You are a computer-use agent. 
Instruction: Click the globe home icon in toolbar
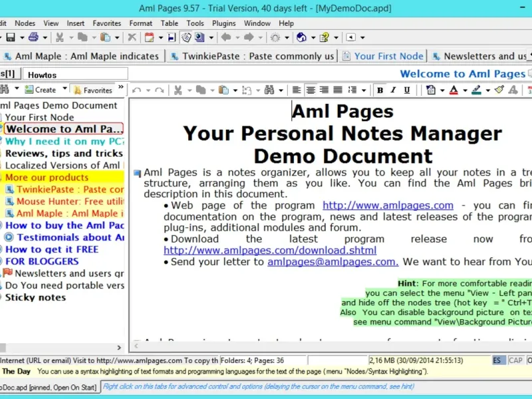click(x=301, y=37)
